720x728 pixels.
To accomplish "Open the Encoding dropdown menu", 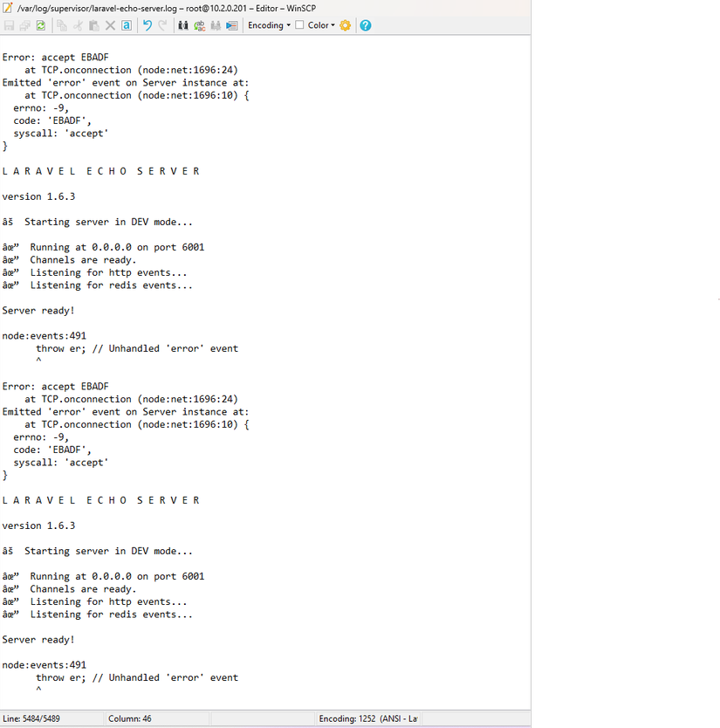I will point(270,25).
